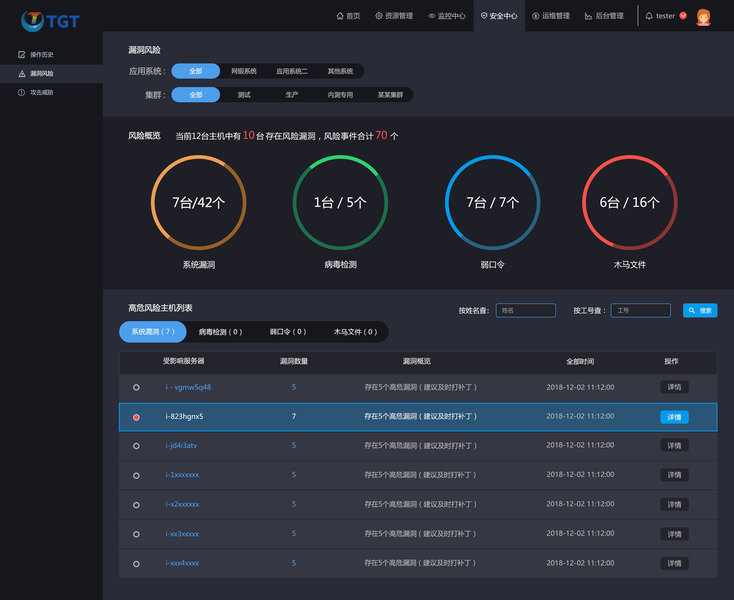Click the blue 7台/7个 弱口令 ring
Image resolution: width=734 pixels, height=600 pixels.
coord(492,202)
